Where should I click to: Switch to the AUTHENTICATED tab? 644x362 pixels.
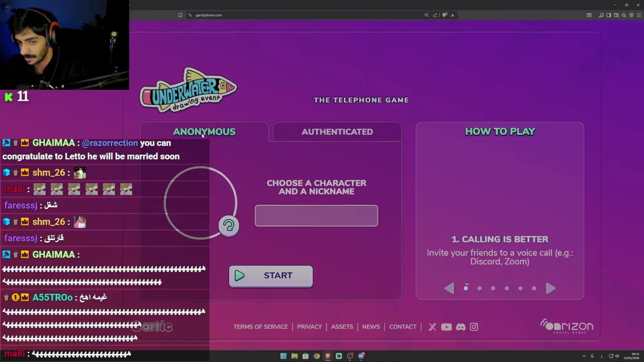pyautogui.click(x=337, y=132)
